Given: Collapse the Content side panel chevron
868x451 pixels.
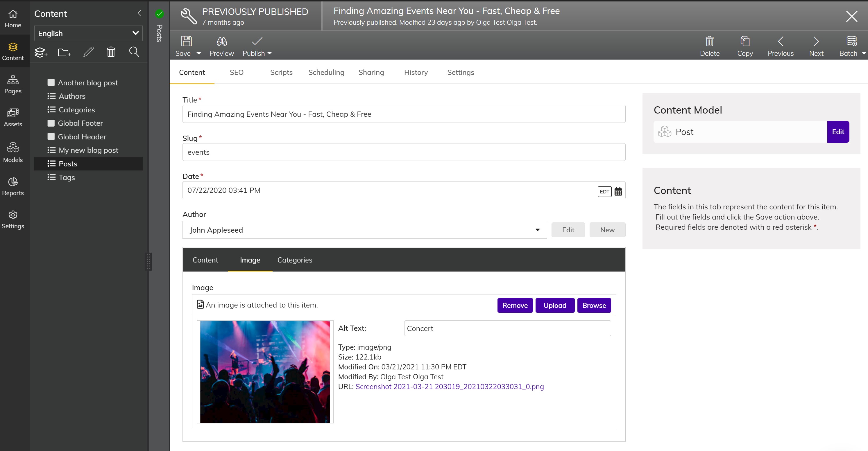Looking at the screenshot, I should click(x=139, y=13).
